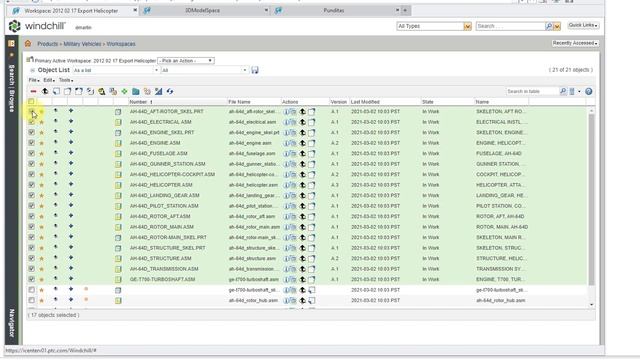The image size is (640, 360).
Task: Click the global search magnifier icon
Action: [549, 26]
